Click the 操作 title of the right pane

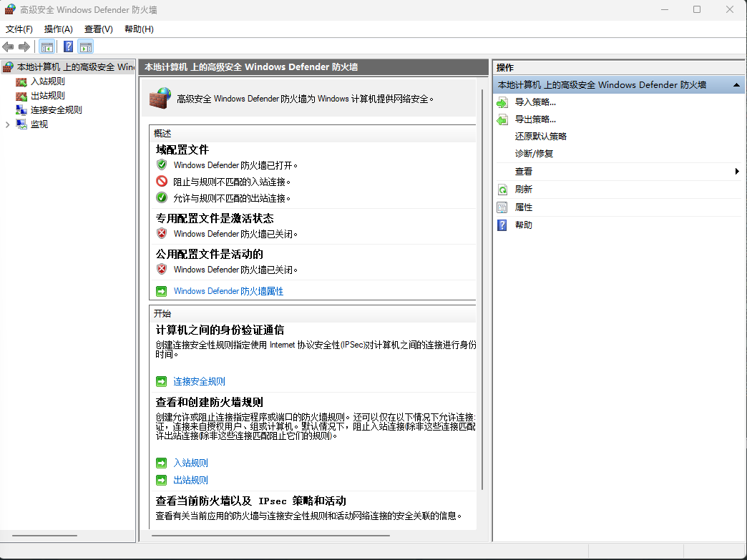tap(505, 68)
